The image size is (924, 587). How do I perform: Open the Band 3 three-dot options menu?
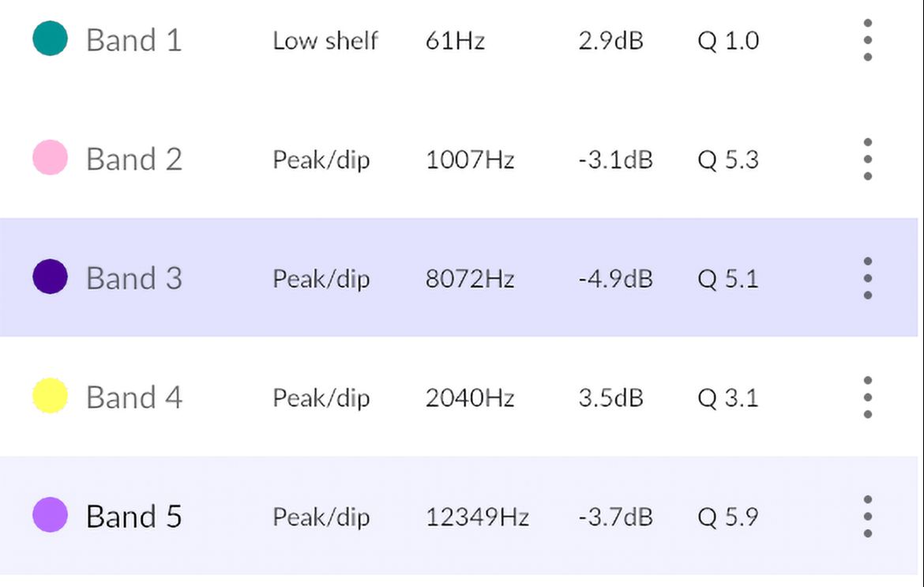click(x=867, y=278)
